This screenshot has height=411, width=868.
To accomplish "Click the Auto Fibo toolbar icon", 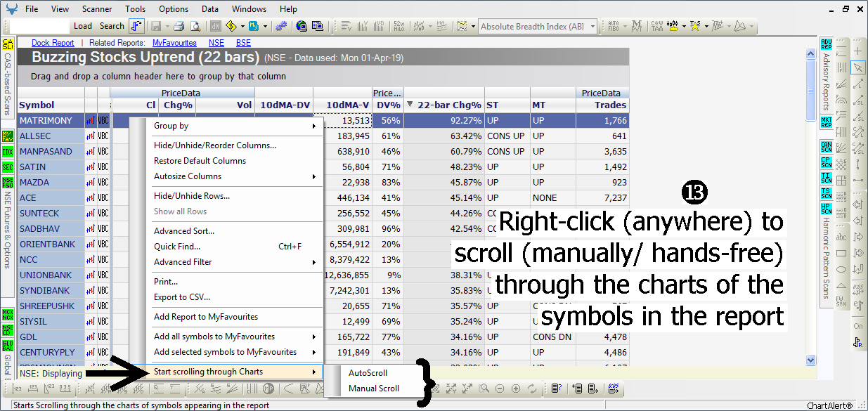I will (614, 26).
